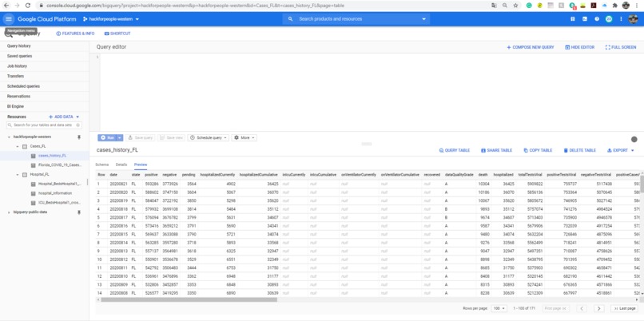Open the EXPORT dropdown
This screenshot has width=644, height=321.
click(620, 151)
